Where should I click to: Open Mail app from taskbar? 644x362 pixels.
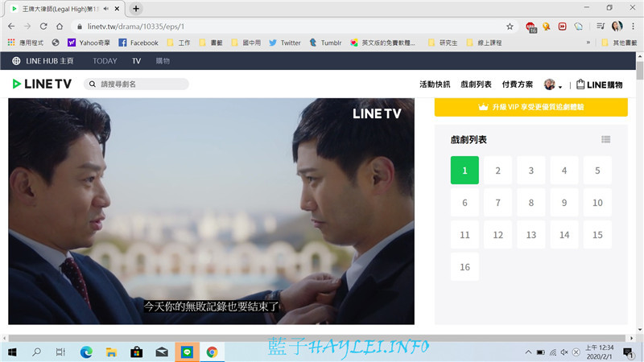[x=162, y=352]
